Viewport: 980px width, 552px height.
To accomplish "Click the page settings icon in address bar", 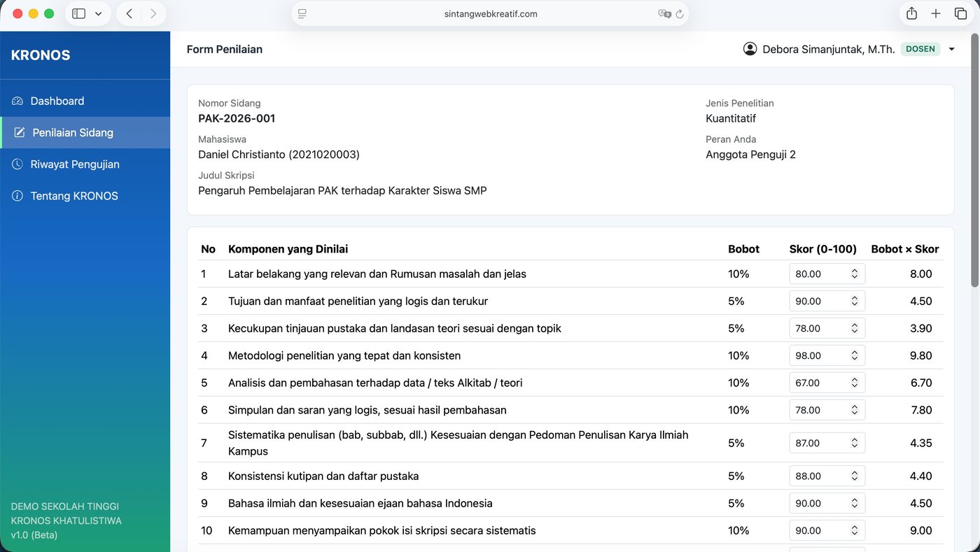I will click(302, 13).
